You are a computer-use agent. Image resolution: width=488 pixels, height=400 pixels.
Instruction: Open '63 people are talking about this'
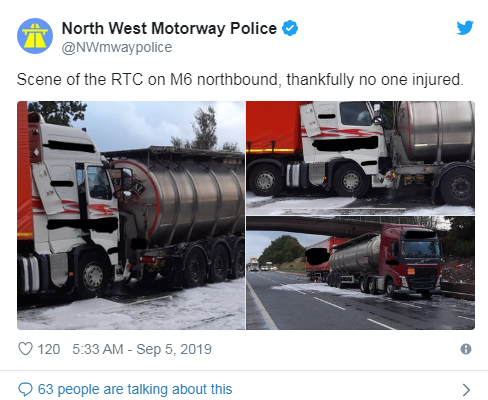[135, 389]
